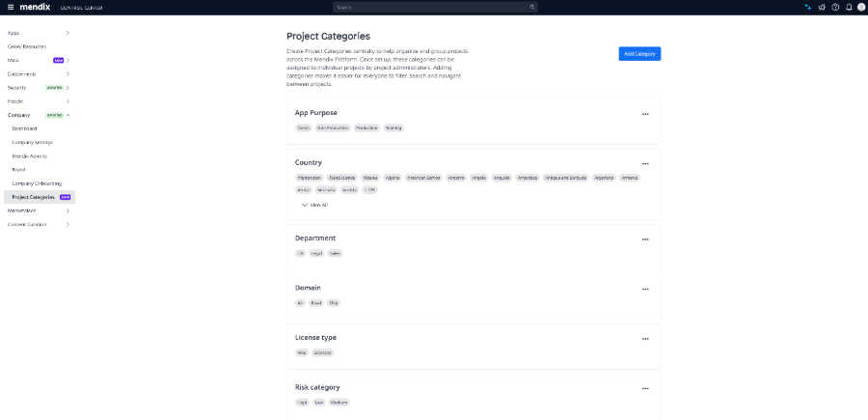Open Mendix Admins page

pos(29,156)
